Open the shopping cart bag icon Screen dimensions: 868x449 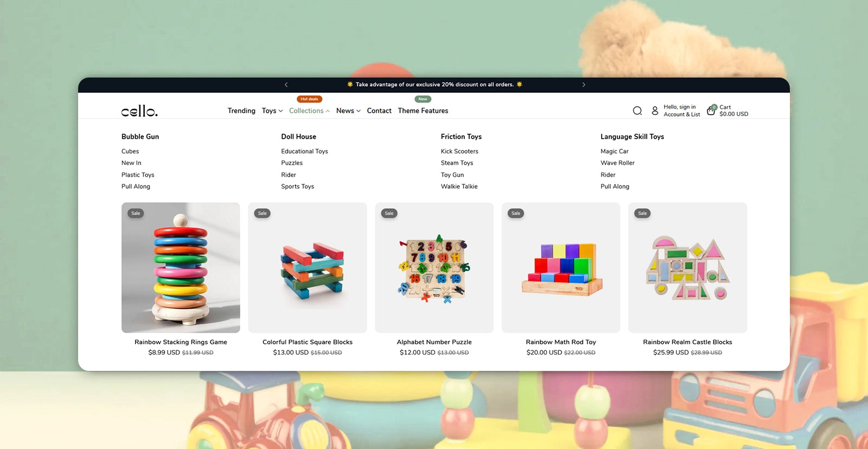[711, 110]
